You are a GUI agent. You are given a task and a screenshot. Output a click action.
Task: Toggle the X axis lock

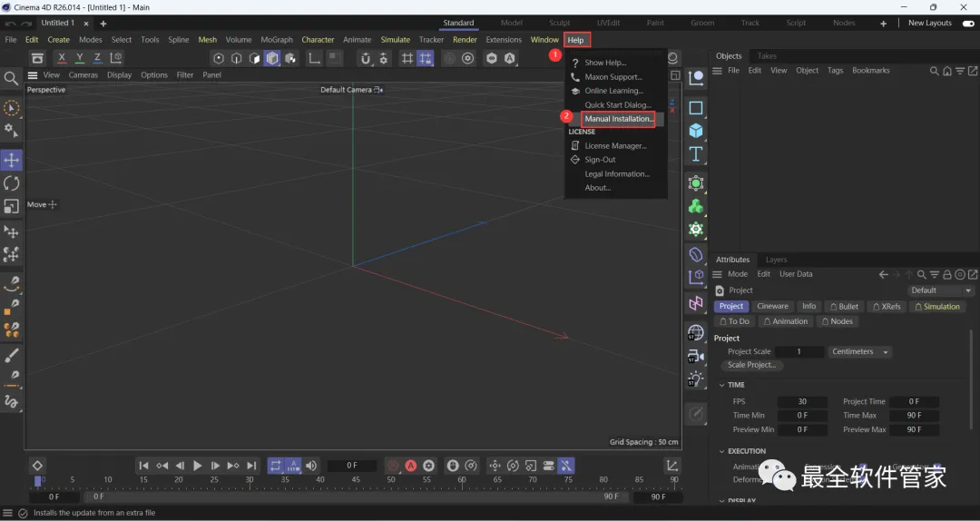(62, 58)
